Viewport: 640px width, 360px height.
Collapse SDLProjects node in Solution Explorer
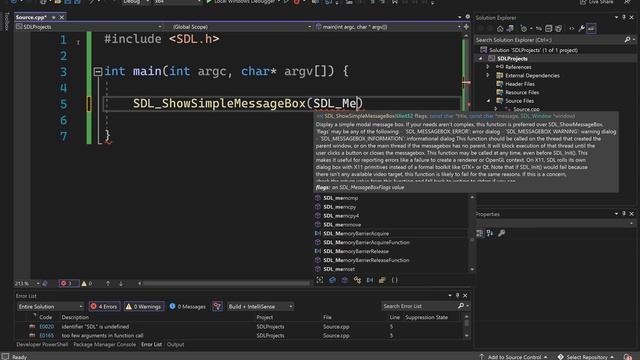click(480, 58)
